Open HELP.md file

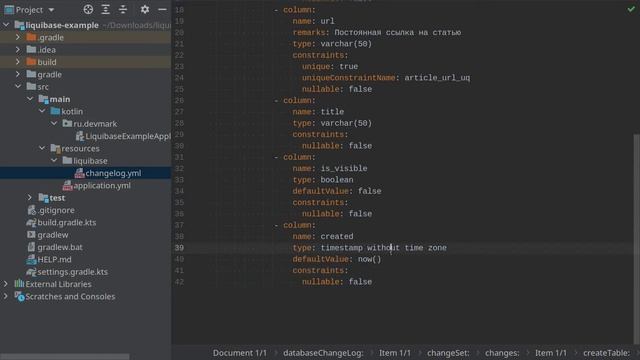[x=54, y=259]
